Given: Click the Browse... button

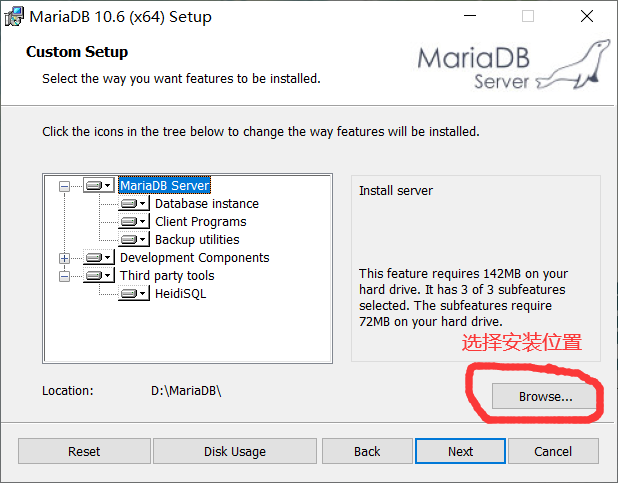Looking at the screenshot, I should (x=545, y=396).
